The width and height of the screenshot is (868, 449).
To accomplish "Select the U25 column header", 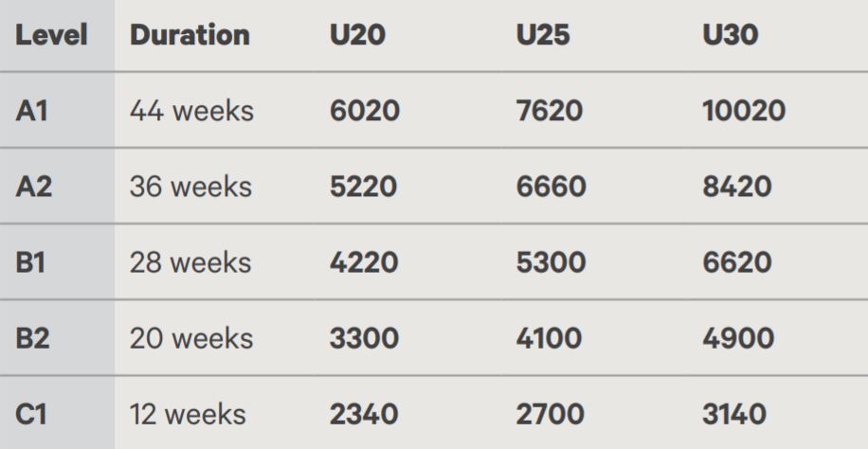I will (x=543, y=35).
